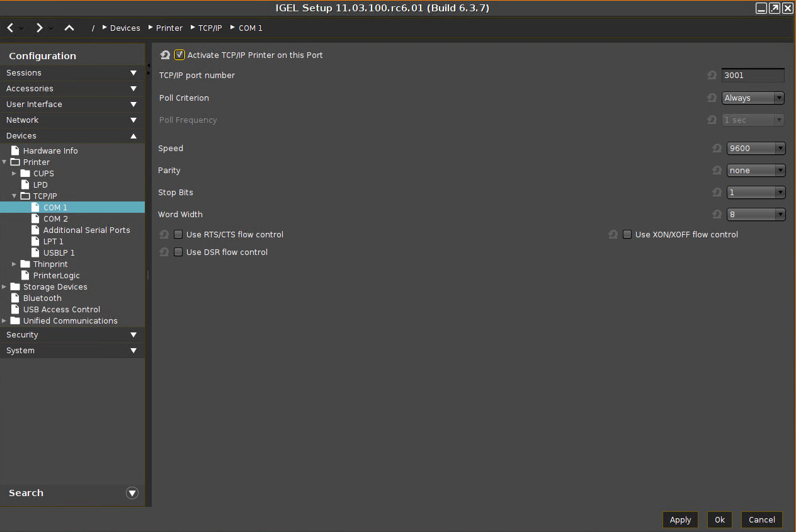Enable Use RTS/CTS flow control
Image resolution: width=796 pixels, height=532 pixels.
click(x=178, y=234)
